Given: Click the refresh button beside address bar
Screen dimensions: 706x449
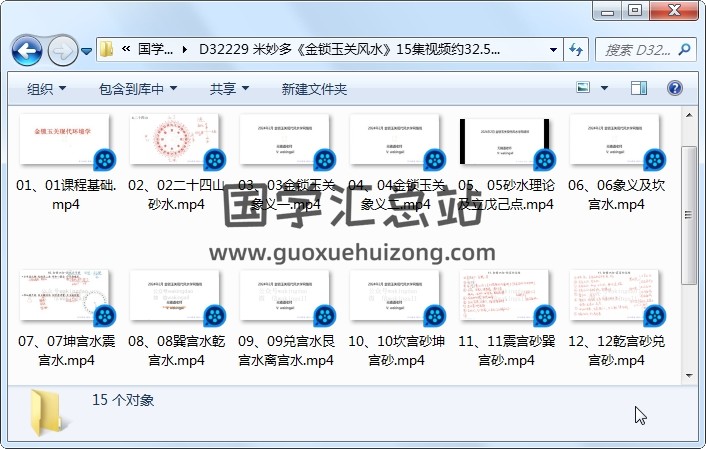Looking at the screenshot, I should (576, 50).
